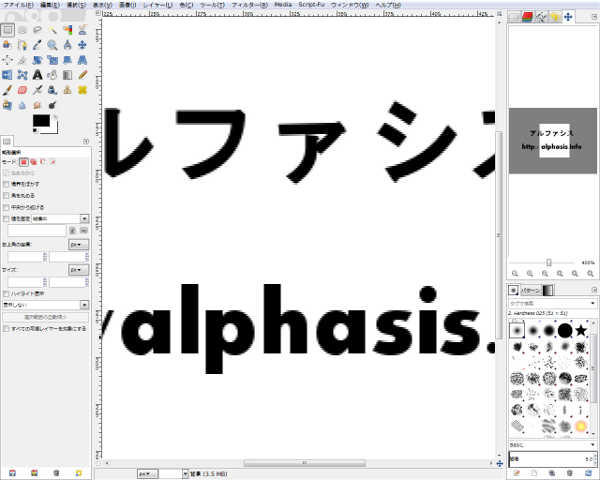Image resolution: width=600 pixels, height=480 pixels.
Task: Pick the star-shaped brush thumbnail
Action: click(581, 330)
